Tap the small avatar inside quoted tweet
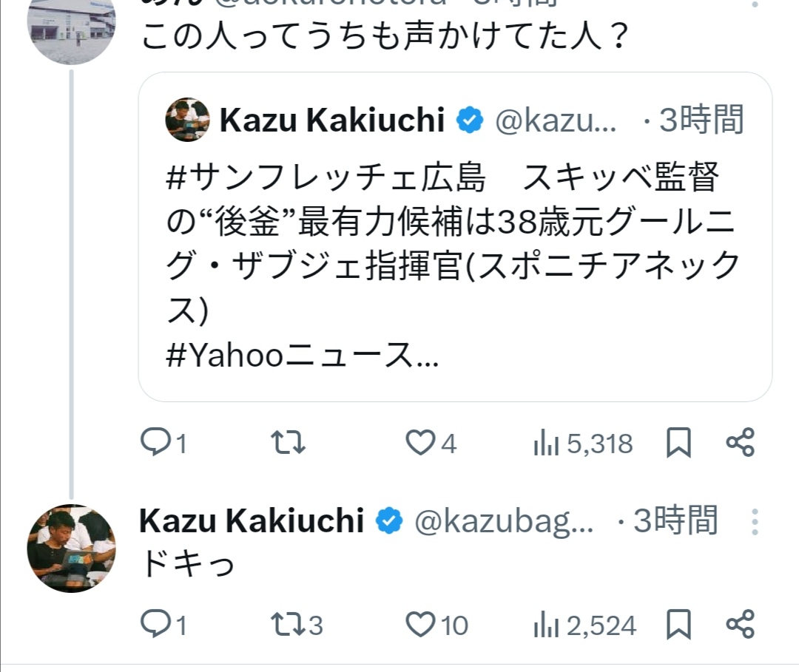This screenshot has height=672, width=799. pos(188,120)
